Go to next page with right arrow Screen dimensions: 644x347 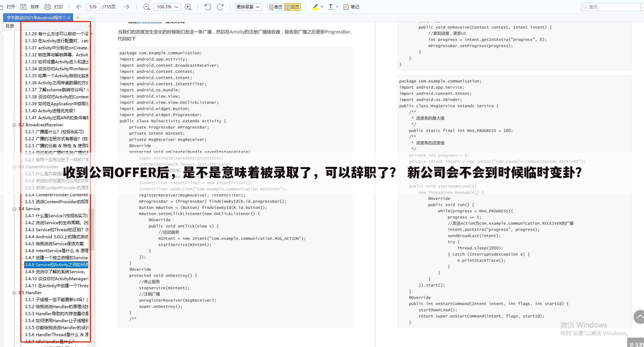(127, 7)
